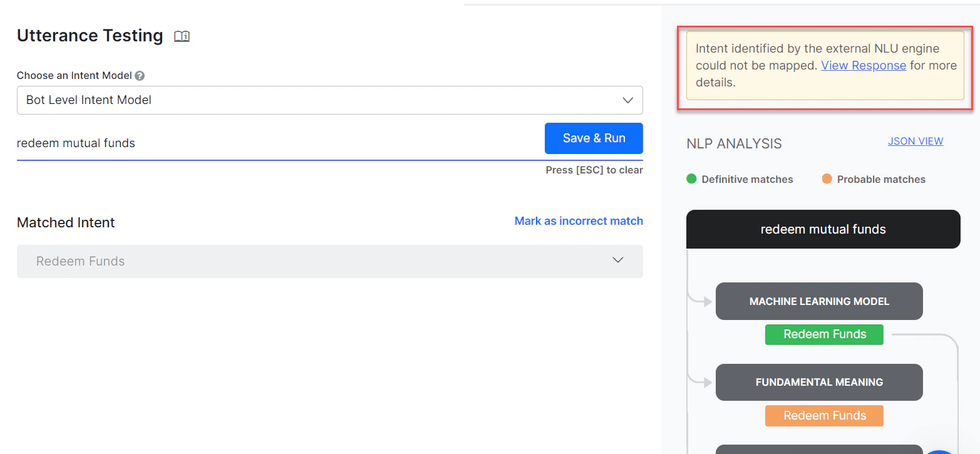The image size is (980, 454).
Task: Open the Utterance Testing documentation book icon
Action: tap(182, 36)
